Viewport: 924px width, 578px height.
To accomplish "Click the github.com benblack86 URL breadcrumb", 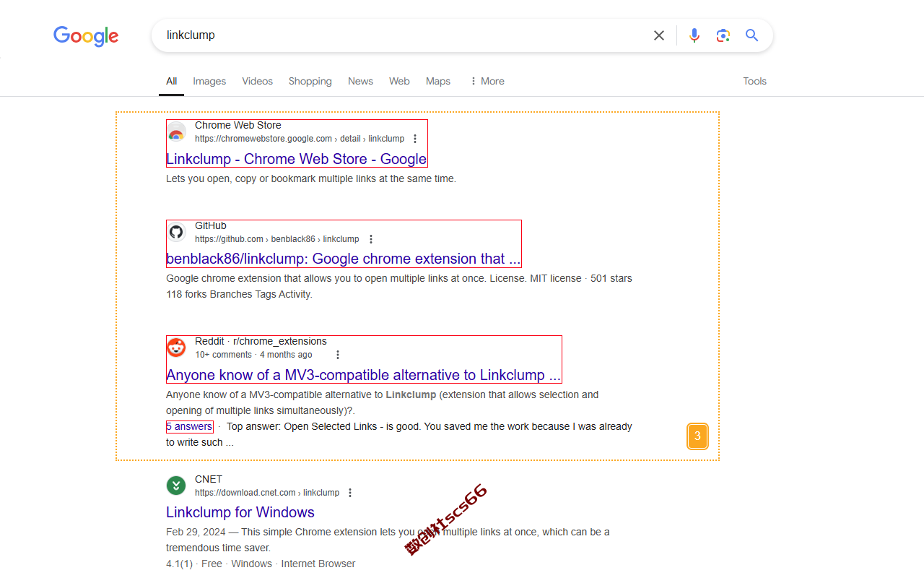I will coord(276,239).
